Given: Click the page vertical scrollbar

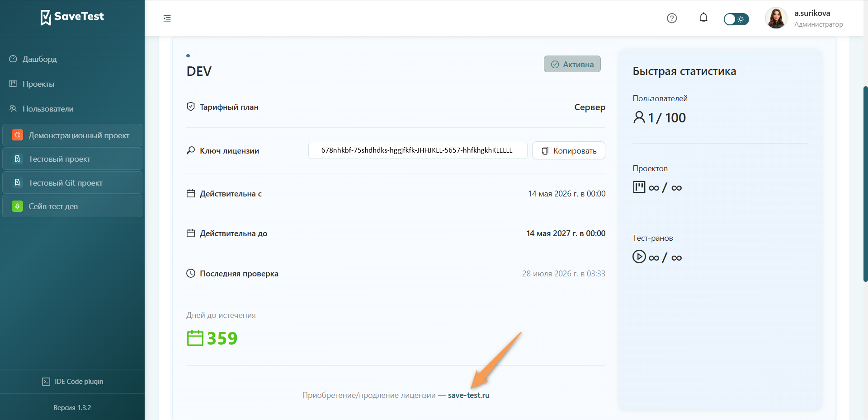Looking at the screenshot, I should [865, 183].
